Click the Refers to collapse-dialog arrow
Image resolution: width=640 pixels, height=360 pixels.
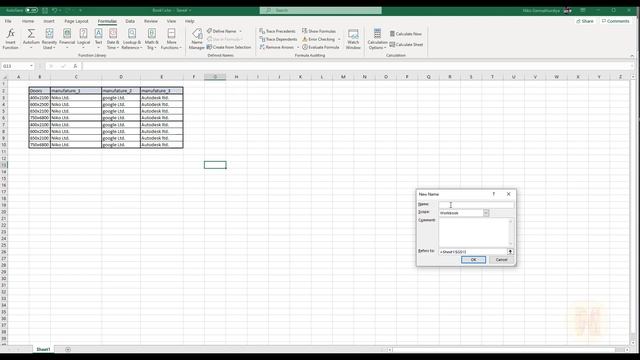(x=510, y=252)
